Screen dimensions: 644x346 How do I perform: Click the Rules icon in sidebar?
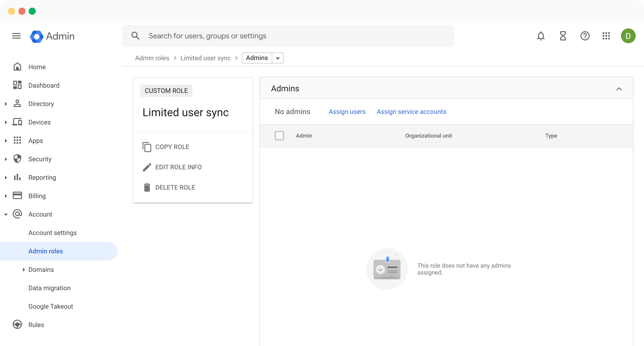coord(17,325)
